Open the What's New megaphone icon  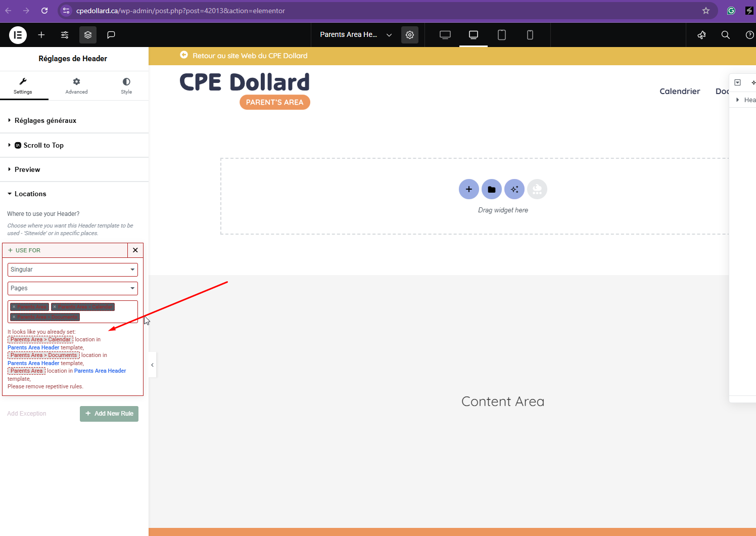coord(701,35)
